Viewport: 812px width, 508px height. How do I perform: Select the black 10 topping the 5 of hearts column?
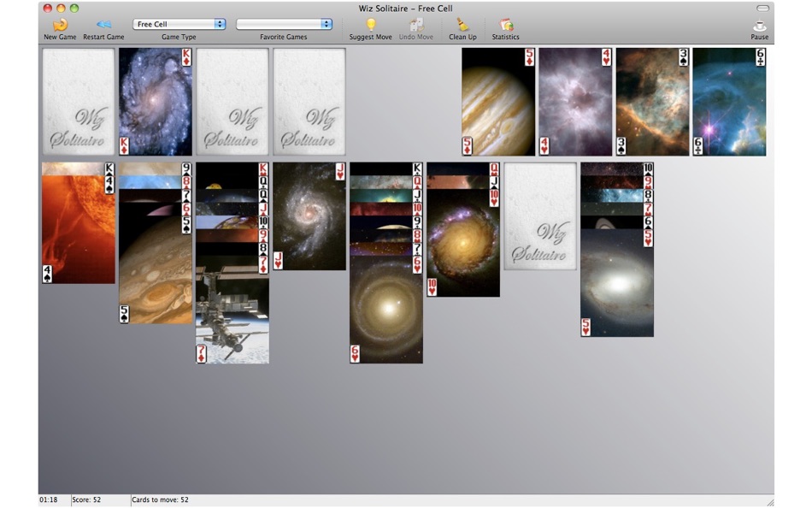[617, 169]
